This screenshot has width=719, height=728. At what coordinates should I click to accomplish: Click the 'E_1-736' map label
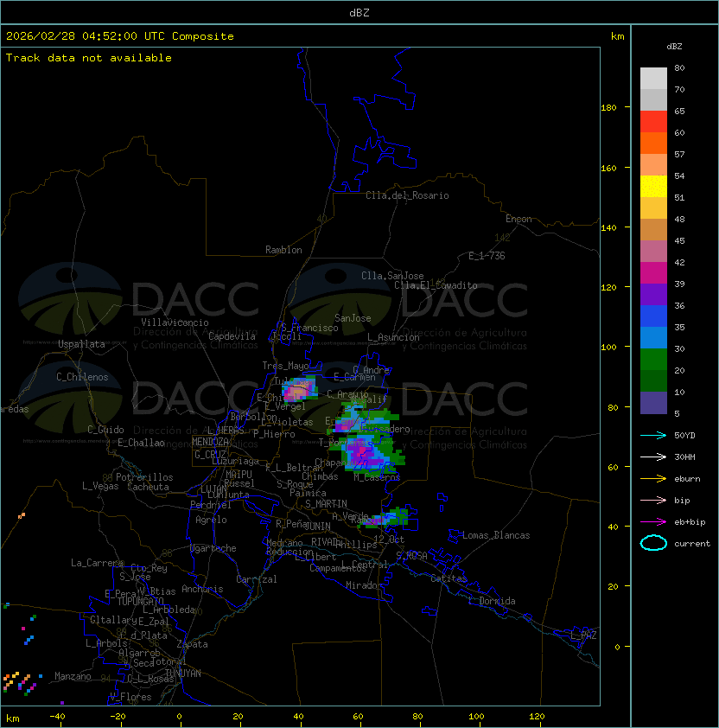(x=487, y=256)
